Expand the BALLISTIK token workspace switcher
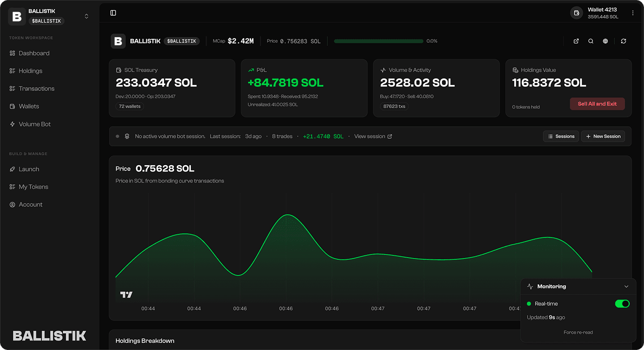 [x=86, y=17]
